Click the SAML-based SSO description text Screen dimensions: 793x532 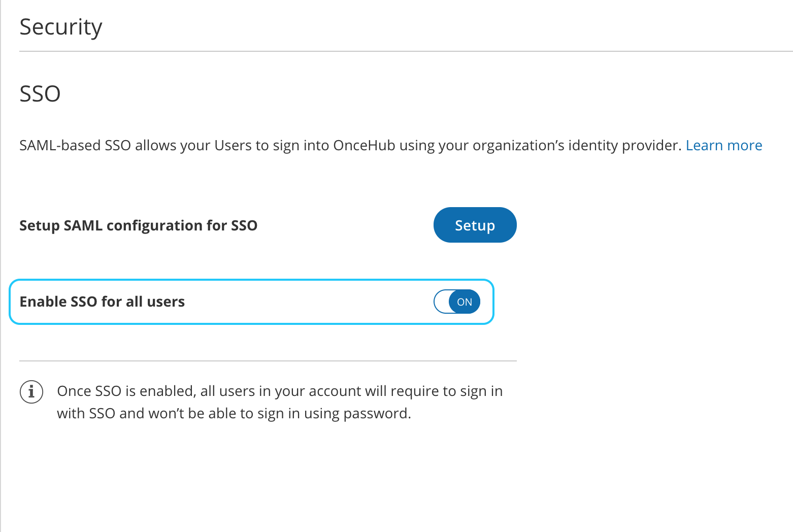click(203, 146)
